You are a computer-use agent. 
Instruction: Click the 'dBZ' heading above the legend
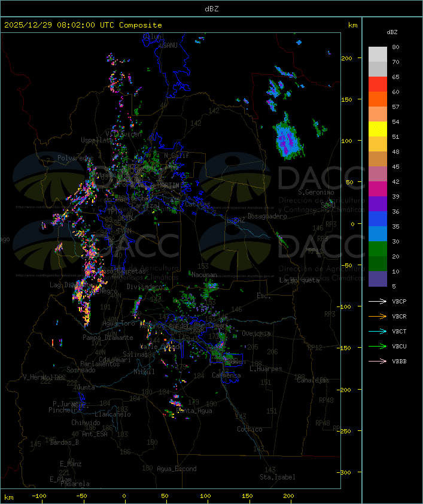(392, 32)
